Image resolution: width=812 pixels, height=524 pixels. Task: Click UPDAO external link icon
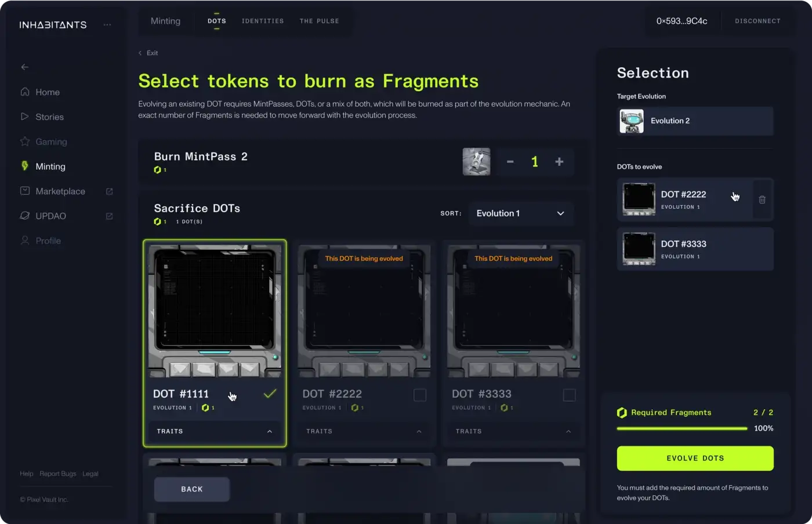coord(109,216)
